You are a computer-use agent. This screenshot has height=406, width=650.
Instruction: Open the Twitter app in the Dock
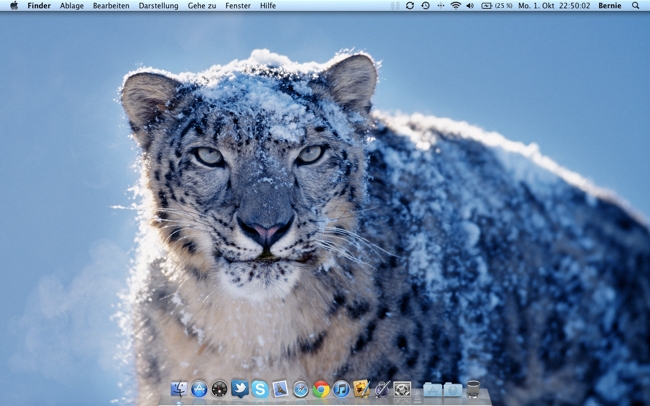coord(240,389)
